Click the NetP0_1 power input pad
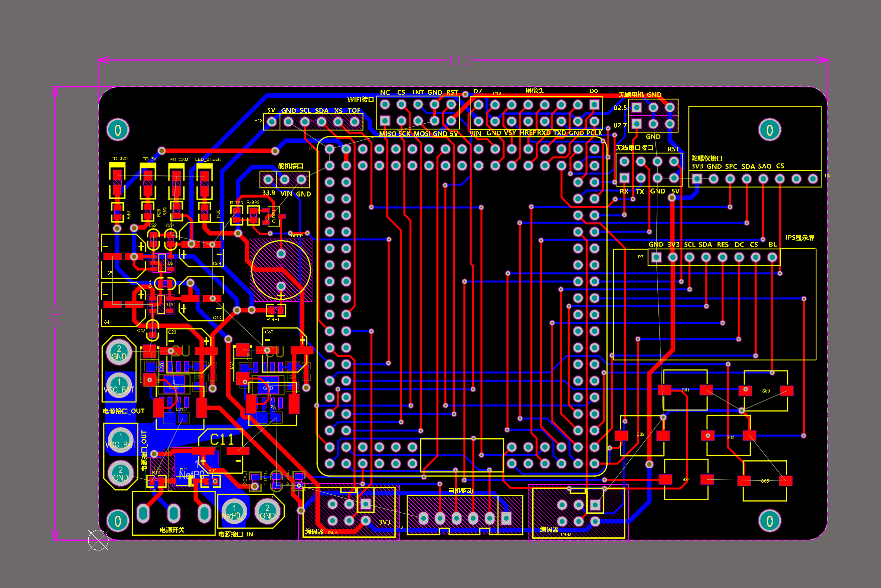This screenshot has width=881, height=588. coord(234,512)
